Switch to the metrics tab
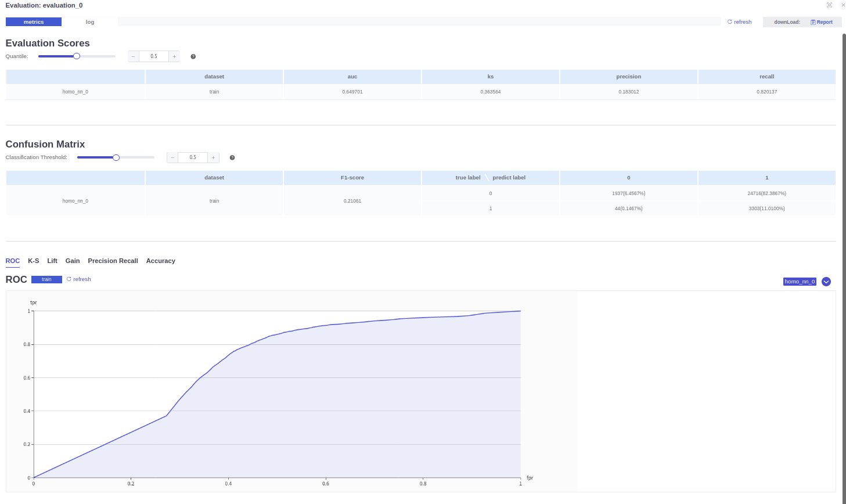 click(x=34, y=22)
